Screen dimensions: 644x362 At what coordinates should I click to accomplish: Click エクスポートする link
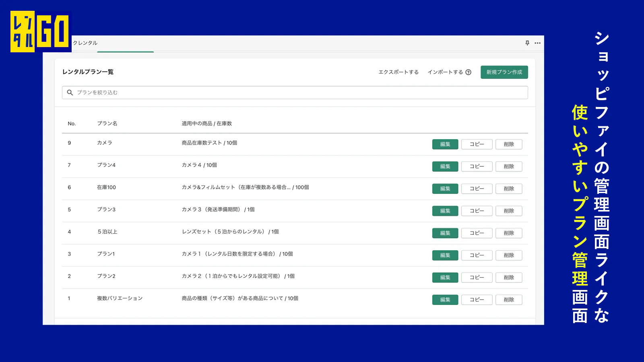coord(398,72)
